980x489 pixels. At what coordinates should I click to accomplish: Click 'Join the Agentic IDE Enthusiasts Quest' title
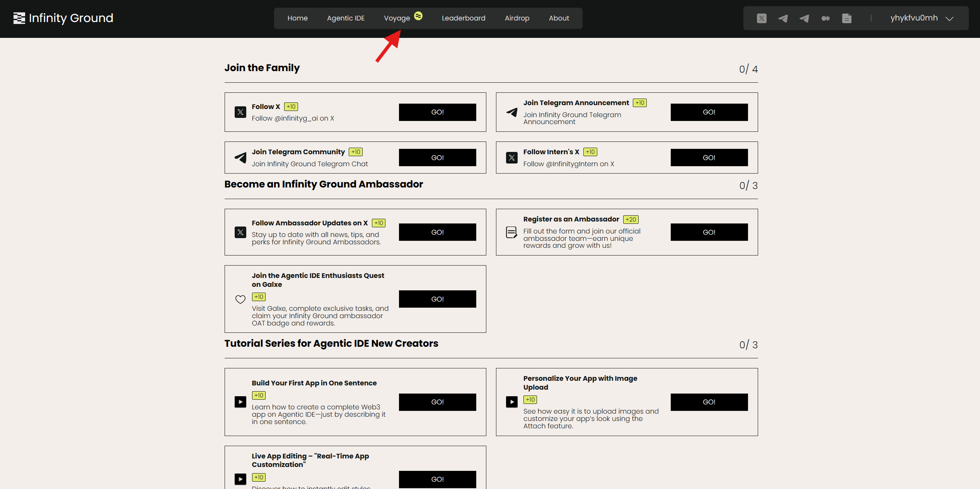coord(318,280)
